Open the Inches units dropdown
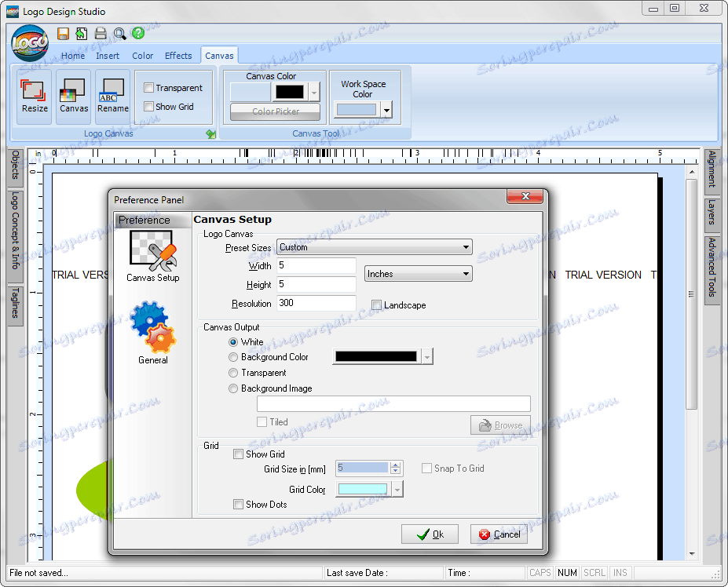The width and height of the screenshot is (728, 587). click(419, 274)
